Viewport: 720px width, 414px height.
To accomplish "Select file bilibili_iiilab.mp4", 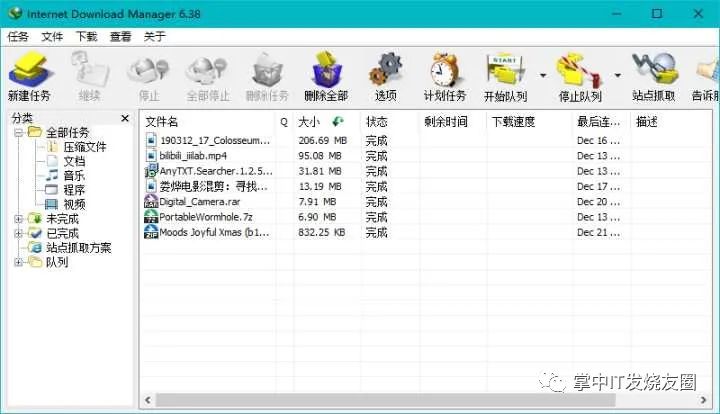I will (193, 156).
